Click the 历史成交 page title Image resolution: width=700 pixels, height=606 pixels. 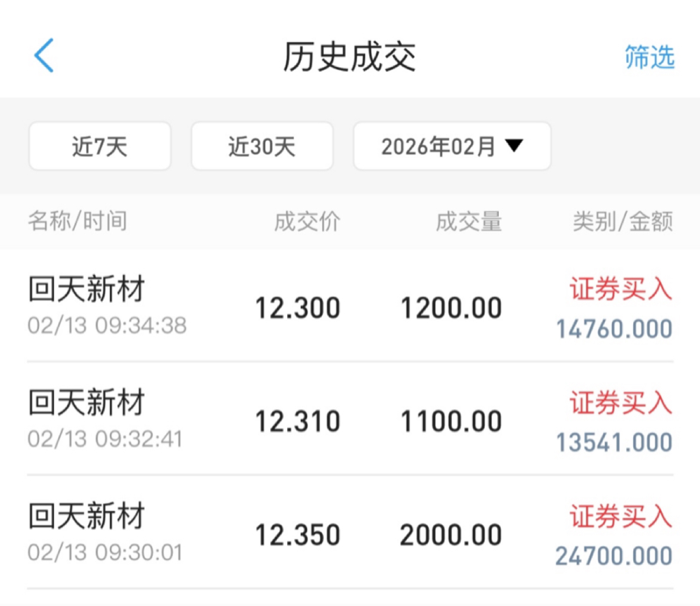349,57
